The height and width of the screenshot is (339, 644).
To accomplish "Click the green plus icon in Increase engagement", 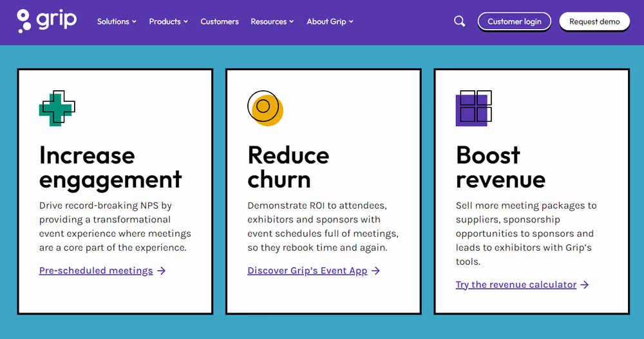I will pos(57,108).
